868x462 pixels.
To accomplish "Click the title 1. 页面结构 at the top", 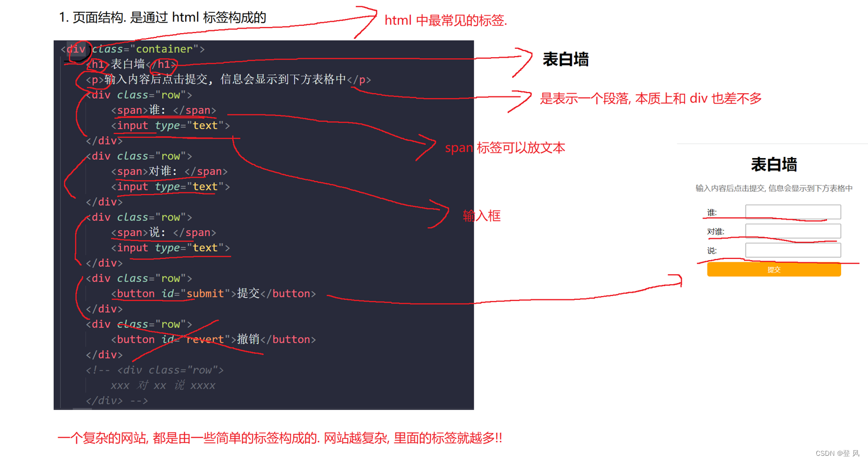I will (163, 17).
